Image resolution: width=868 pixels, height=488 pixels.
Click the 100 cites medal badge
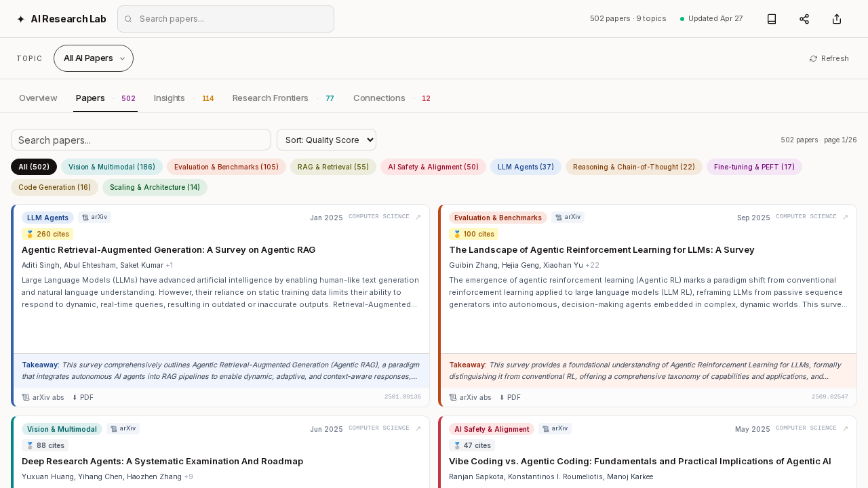coord(473,234)
